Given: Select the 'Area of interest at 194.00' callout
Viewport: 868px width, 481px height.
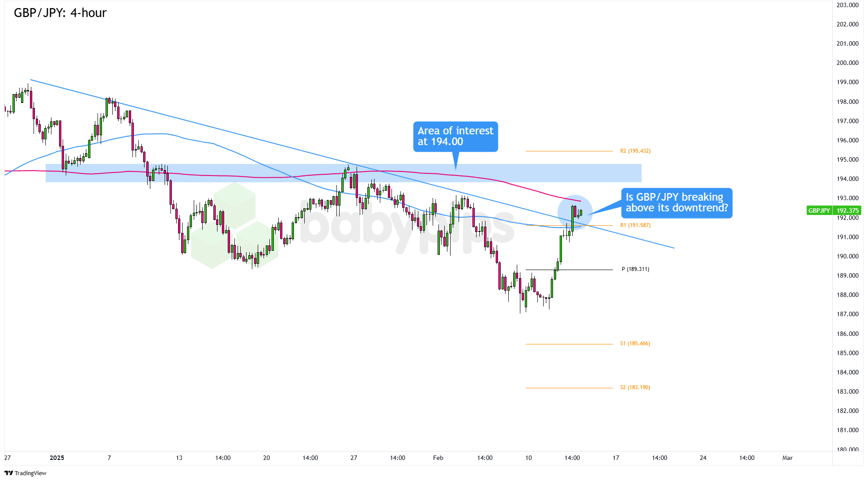Looking at the screenshot, I should (455, 137).
